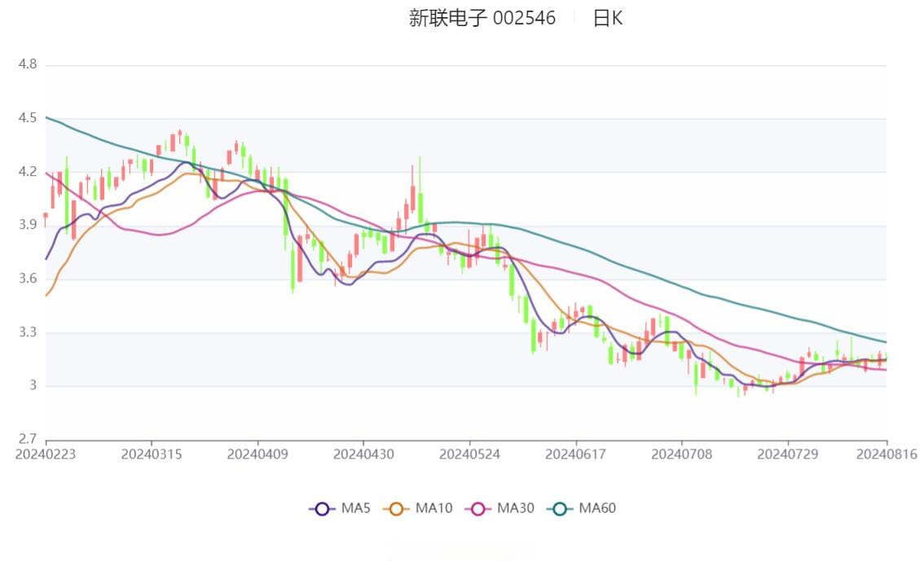Click the 4.8 price label on the y-axis
This screenshot has height=561, width=924.
tap(28, 64)
